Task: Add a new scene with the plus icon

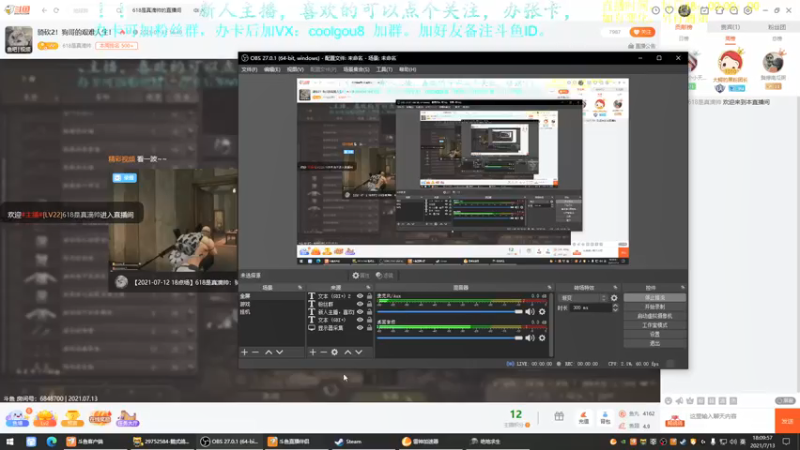Action: [x=244, y=352]
